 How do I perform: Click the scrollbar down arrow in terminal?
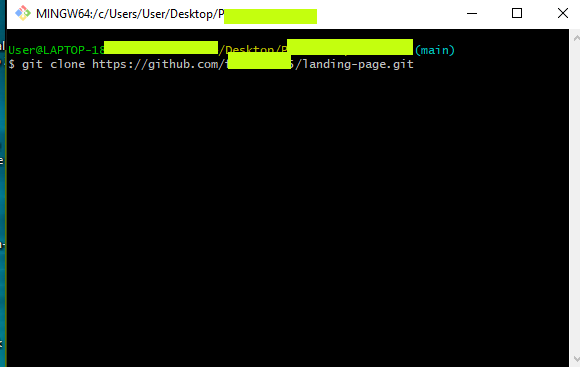pos(576,358)
